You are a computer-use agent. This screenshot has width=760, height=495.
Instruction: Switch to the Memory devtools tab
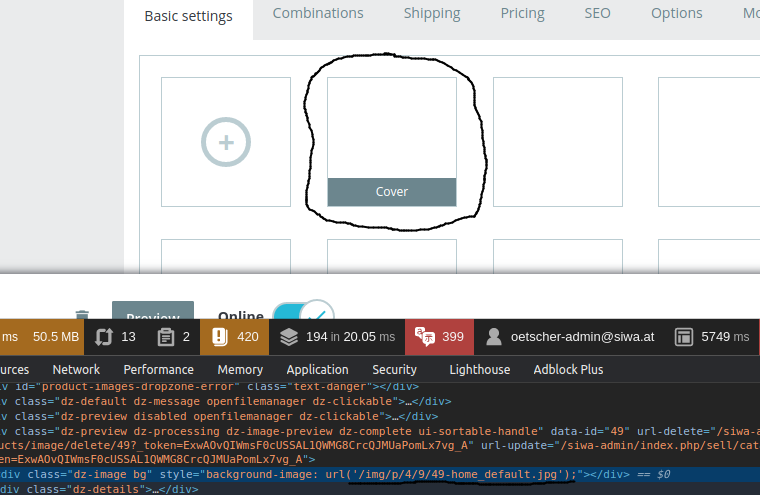(240, 369)
